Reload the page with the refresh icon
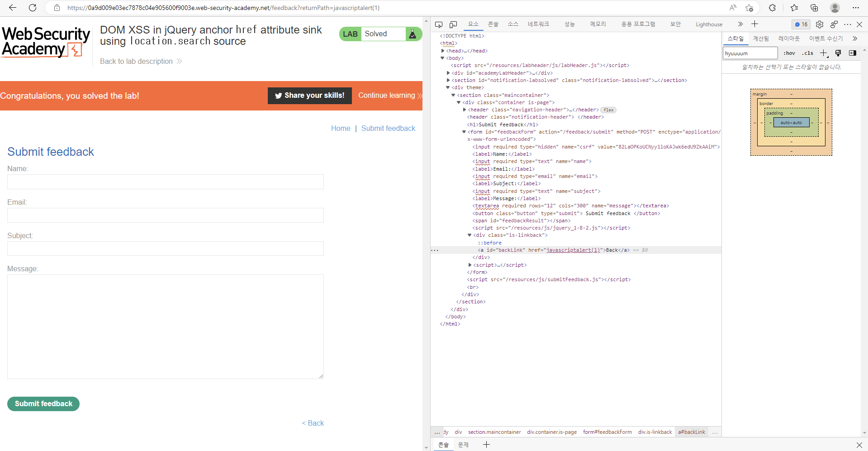The height and width of the screenshot is (451, 868). click(33, 8)
